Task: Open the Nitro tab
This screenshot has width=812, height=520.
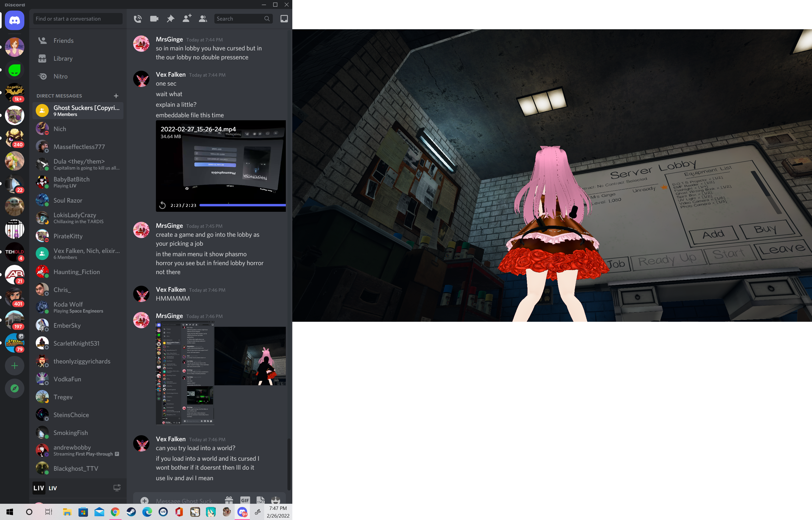Action: tap(60, 76)
